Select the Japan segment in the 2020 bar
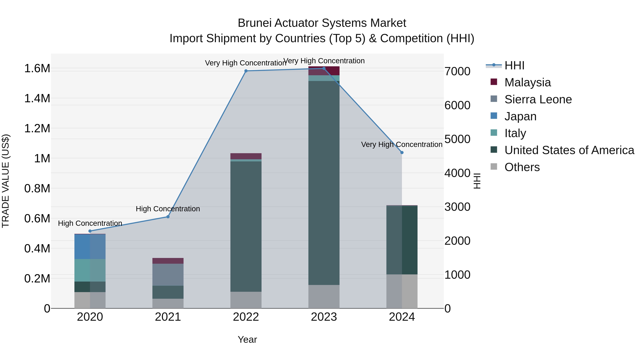 pos(90,247)
